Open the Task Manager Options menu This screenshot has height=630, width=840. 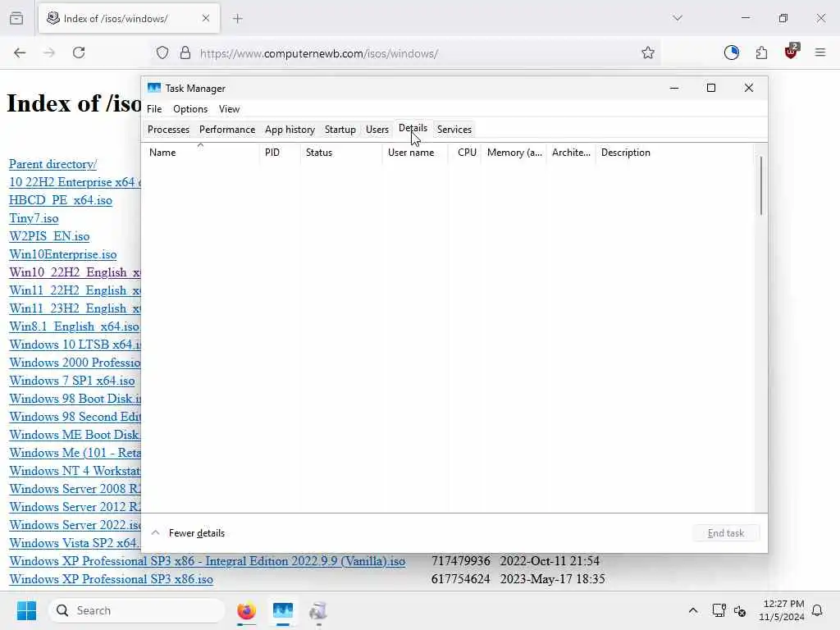pyautogui.click(x=190, y=109)
